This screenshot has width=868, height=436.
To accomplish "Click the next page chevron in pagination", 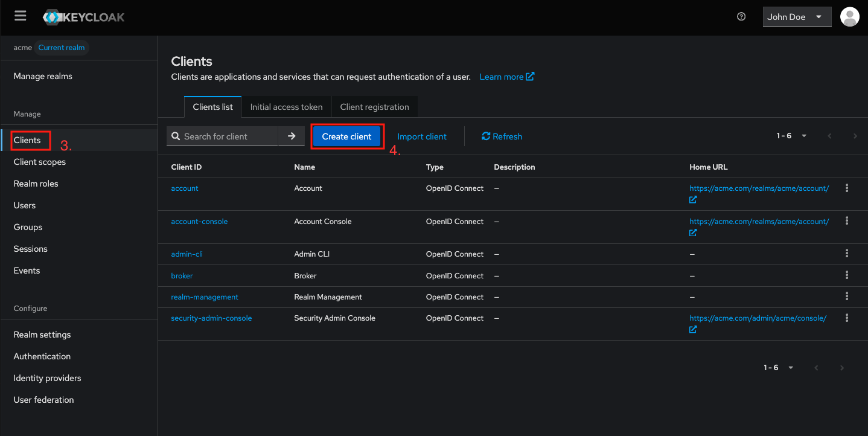I will point(855,136).
